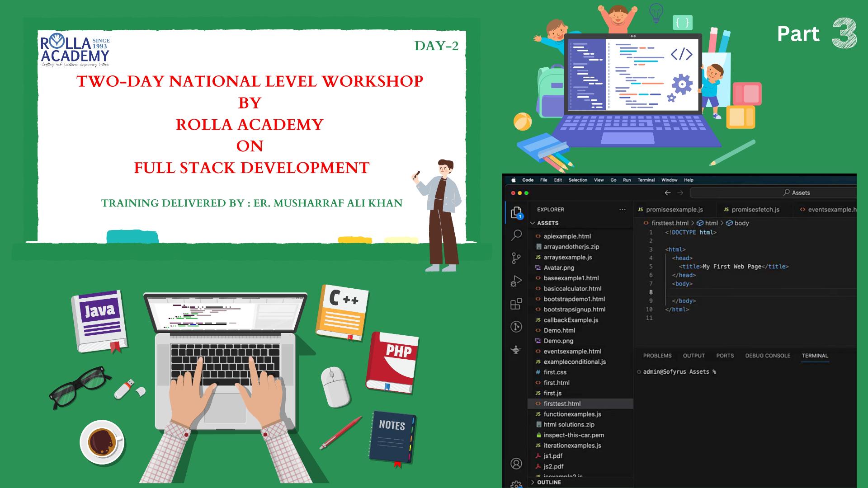
Task: Open basiccalculator.html in file tree
Action: click(x=572, y=288)
